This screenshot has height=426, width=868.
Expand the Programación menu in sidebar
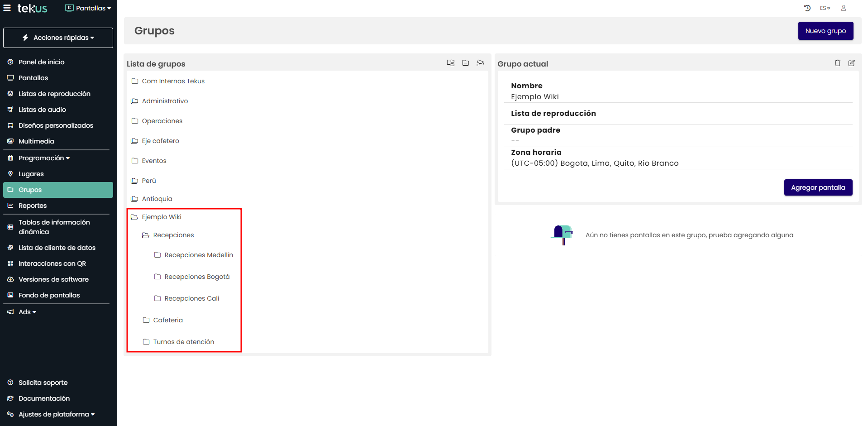[x=44, y=158]
